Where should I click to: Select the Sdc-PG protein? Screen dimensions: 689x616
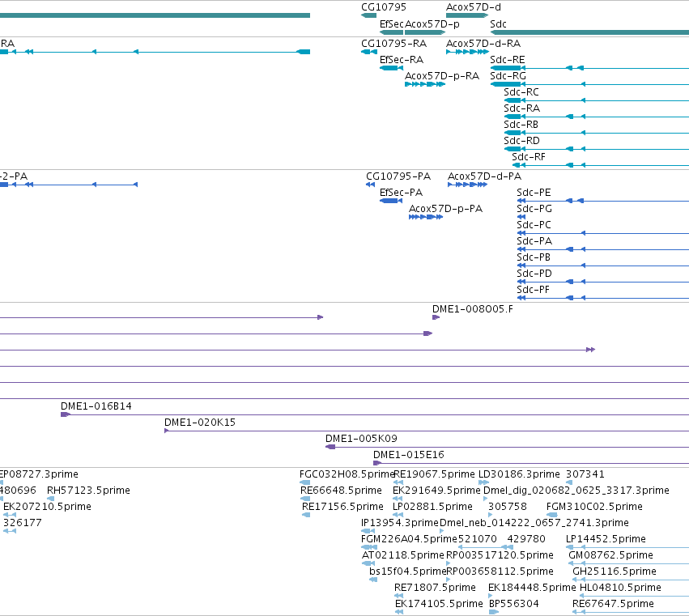point(521,217)
